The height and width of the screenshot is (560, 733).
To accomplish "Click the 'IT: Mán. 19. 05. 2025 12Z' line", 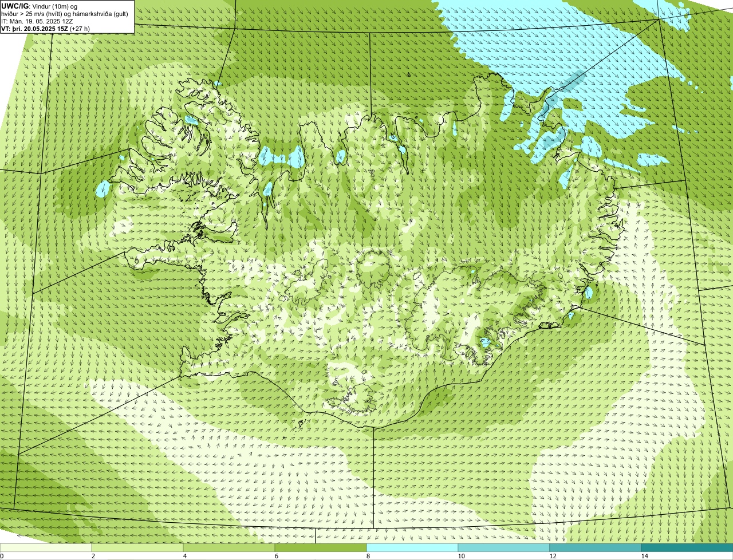I will 37,21.
